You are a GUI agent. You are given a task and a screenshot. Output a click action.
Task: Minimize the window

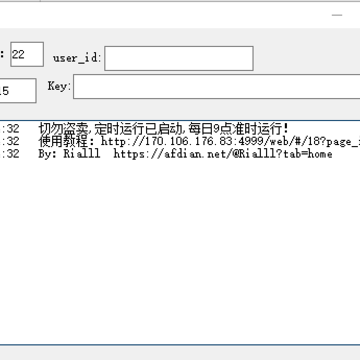(x=337, y=15)
